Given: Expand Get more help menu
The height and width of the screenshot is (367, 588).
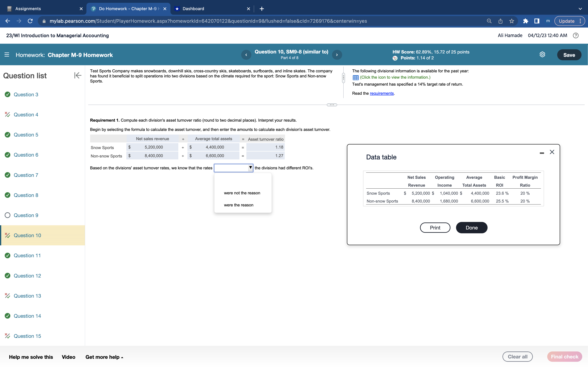Looking at the screenshot, I should click(x=104, y=357).
